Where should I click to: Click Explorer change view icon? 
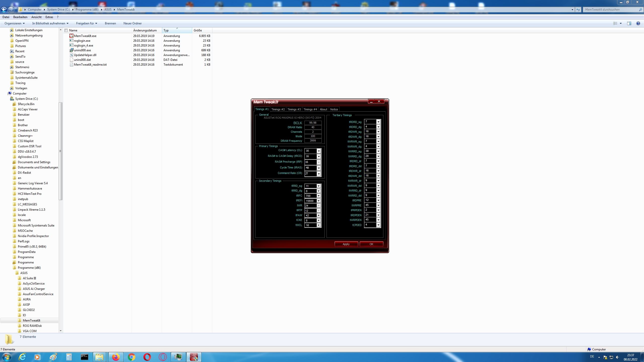[615, 23]
